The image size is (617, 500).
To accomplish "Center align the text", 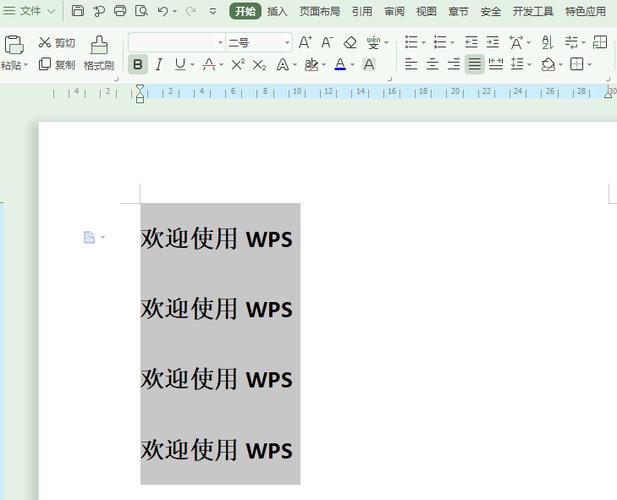I will [x=432, y=64].
